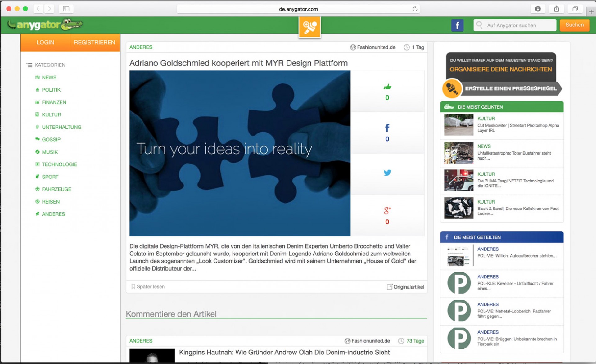Open the puzzle pieces article image

[x=240, y=153]
